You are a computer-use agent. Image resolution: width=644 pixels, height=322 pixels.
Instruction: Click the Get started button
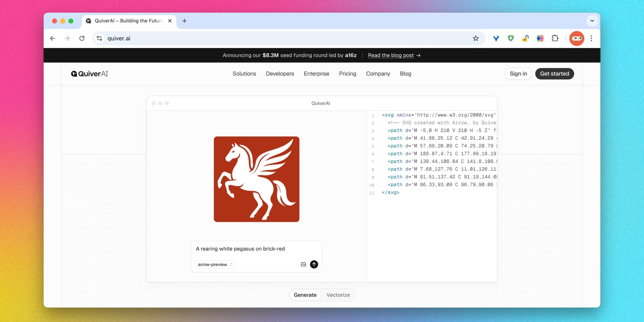click(x=554, y=74)
